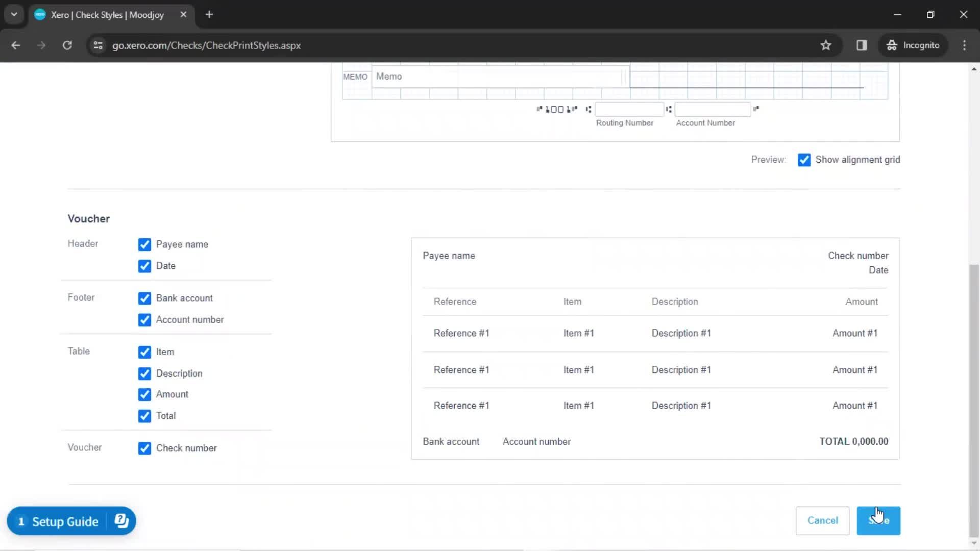The width and height of the screenshot is (980, 551).
Task: Toggle Amount table checkbox
Action: pyautogui.click(x=144, y=394)
